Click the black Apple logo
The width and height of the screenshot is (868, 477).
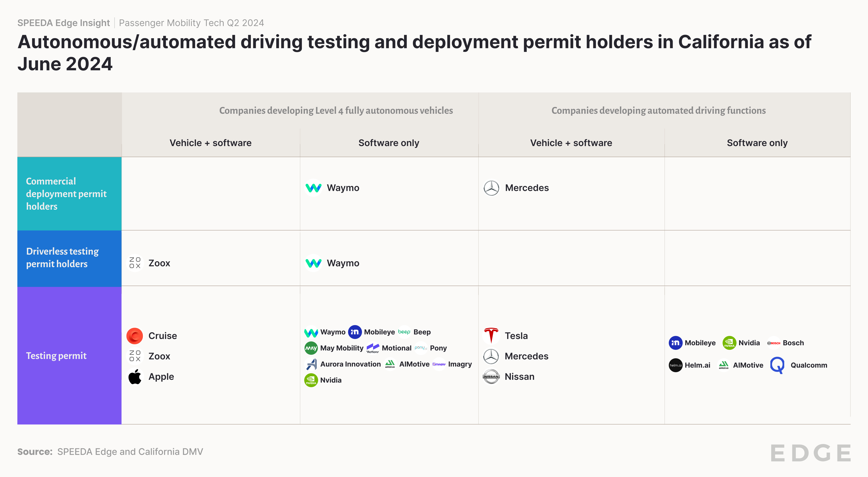[135, 377]
